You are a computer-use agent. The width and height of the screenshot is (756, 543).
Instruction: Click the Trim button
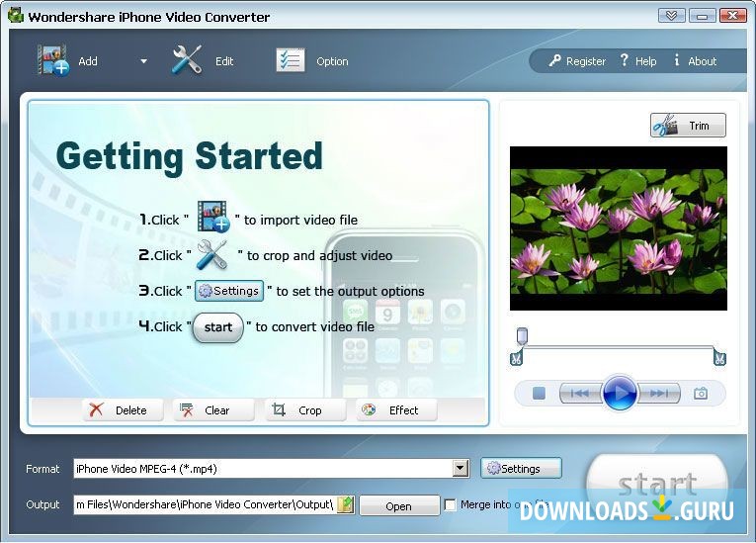click(688, 126)
